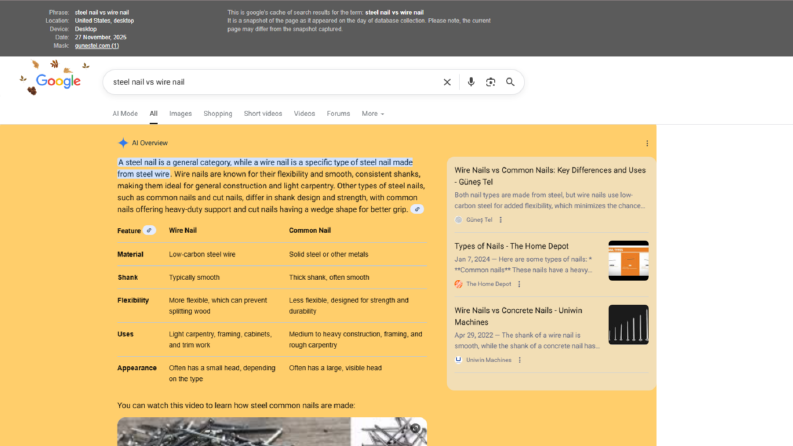The height and width of the screenshot is (446, 793).
Task: Expand the More search filters dropdown
Action: coord(373,114)
